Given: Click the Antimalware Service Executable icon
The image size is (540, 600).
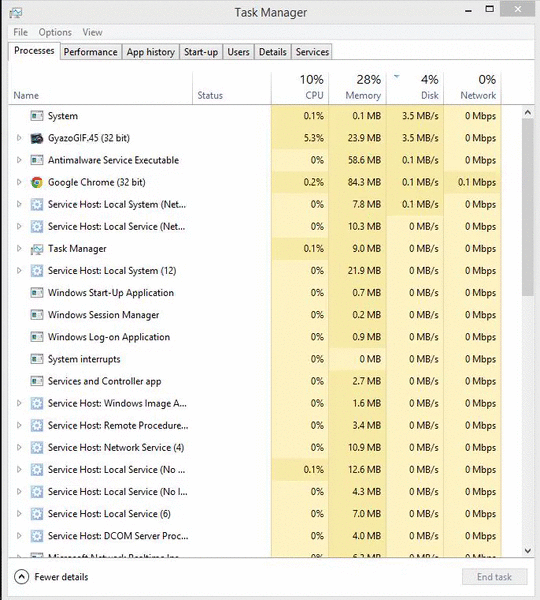Looking at the screenshot, I should point(37,160).
